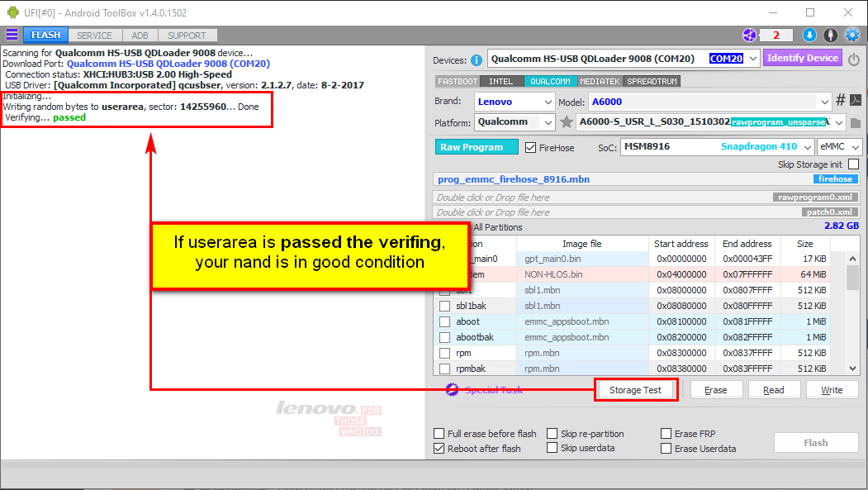Enable Full erase before flash
This screenshot has width=868, height=490.
(439, 434)
